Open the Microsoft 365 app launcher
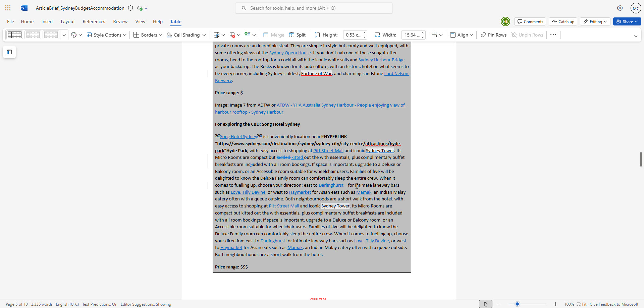644x308 pixels. (8, 8)
